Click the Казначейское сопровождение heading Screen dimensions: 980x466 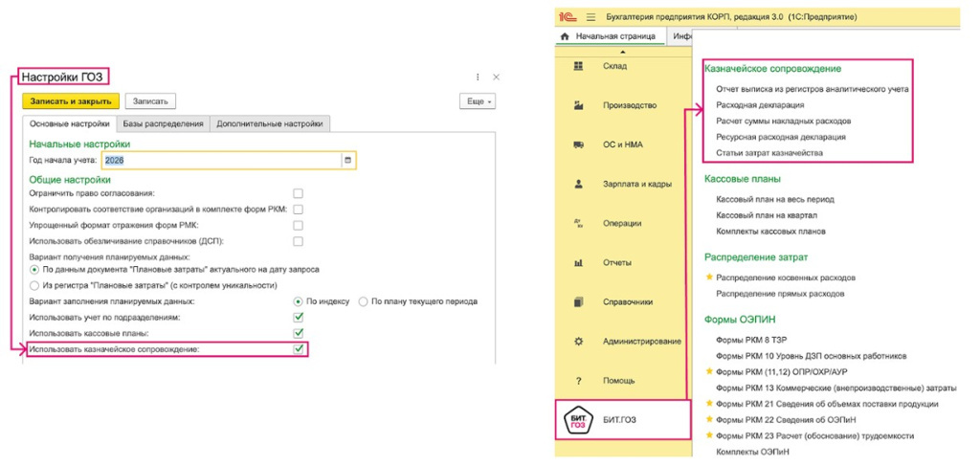pyautogui.click(x=772, y=69)
